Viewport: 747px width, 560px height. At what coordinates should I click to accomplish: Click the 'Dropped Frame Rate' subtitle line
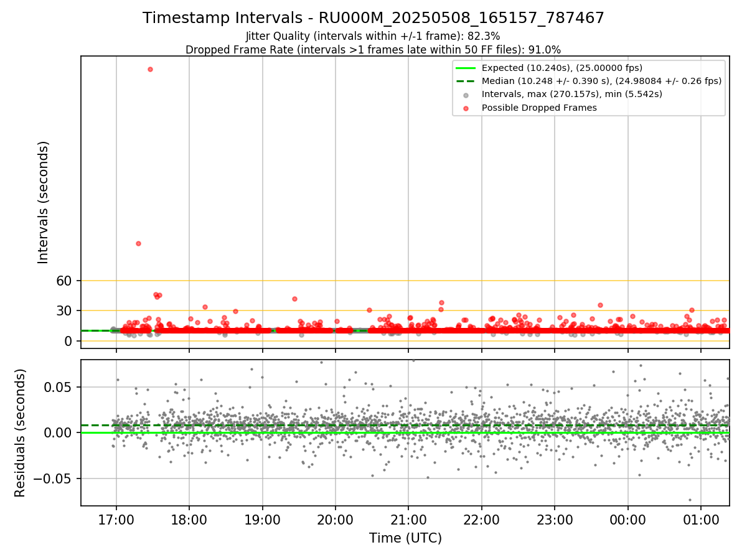373,49
